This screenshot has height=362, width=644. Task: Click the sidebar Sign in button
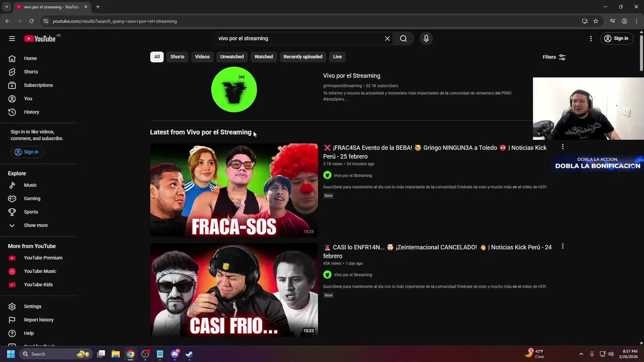(26, 152)
